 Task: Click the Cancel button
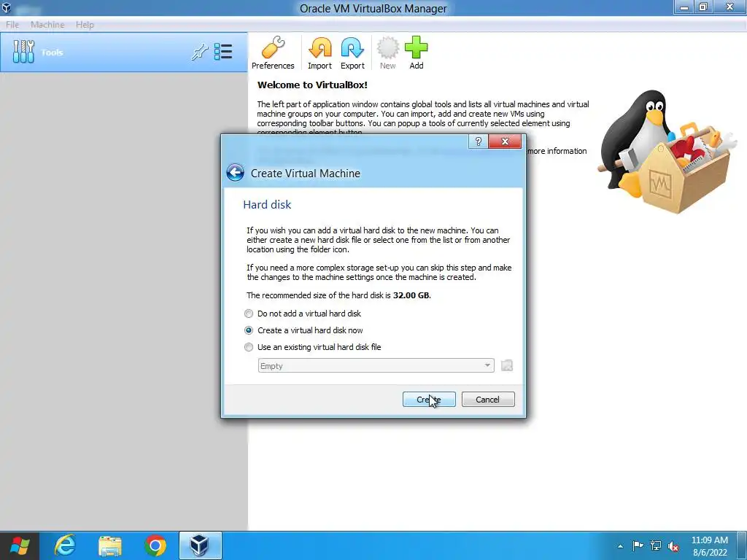point(488,400)
